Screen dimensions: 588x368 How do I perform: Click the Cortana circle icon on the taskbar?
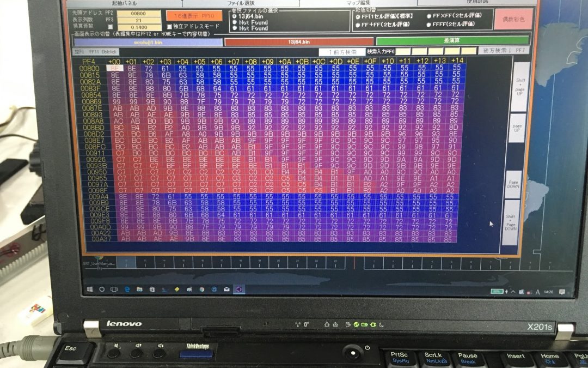(x=102, y=289)
